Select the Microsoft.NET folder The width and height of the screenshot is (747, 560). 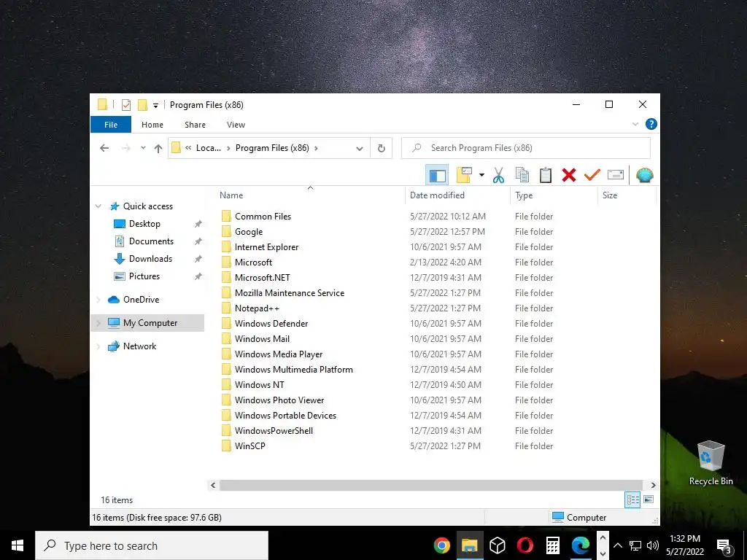(x=262, y=278)
